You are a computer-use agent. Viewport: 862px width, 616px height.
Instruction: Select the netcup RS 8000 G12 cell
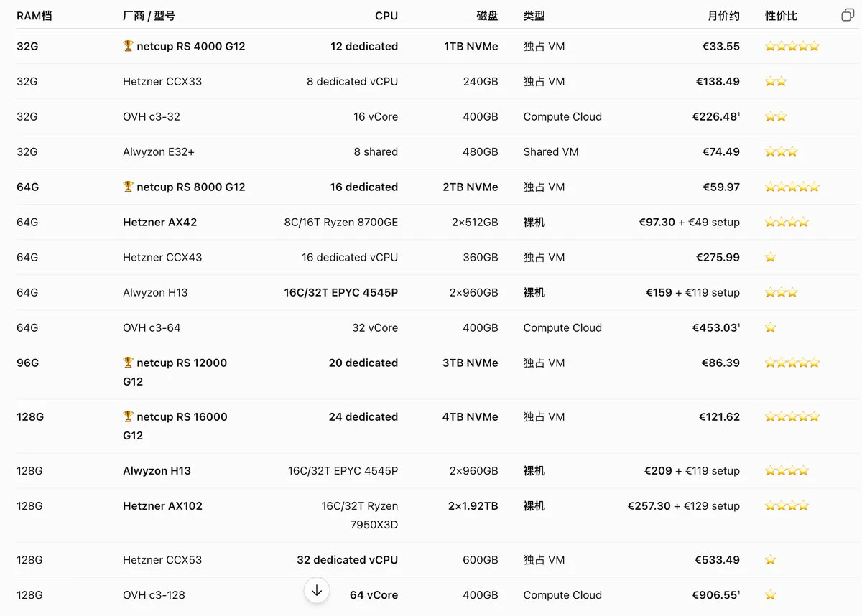pyautogui.click(x=184, y=187)
